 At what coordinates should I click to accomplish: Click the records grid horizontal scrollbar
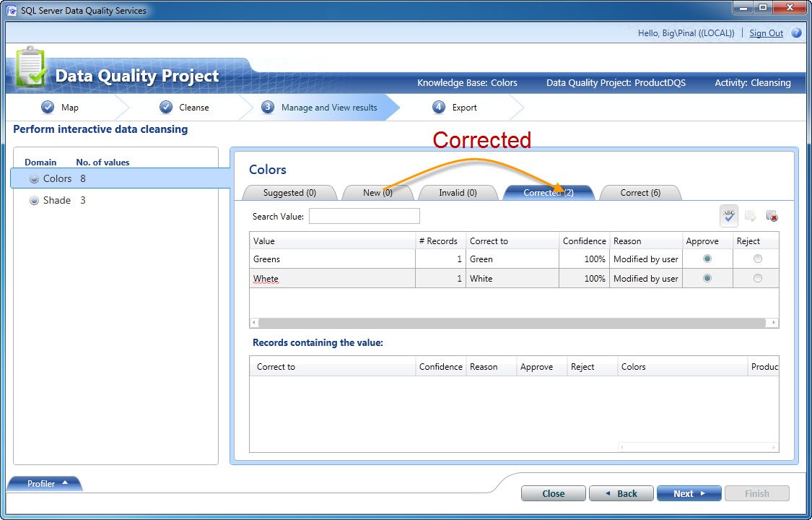pos(697,447)
